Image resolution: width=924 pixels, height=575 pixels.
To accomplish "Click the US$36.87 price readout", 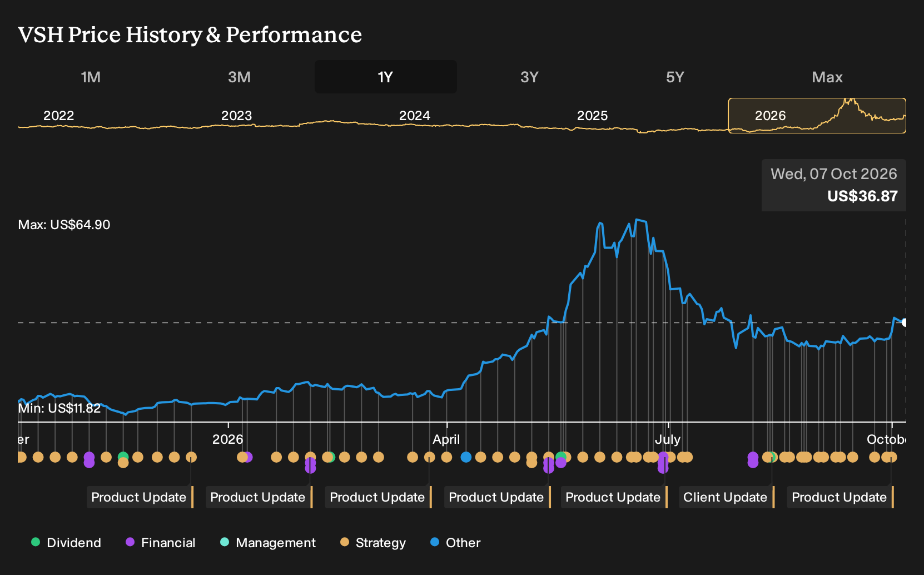I will [x=862, y=196].
